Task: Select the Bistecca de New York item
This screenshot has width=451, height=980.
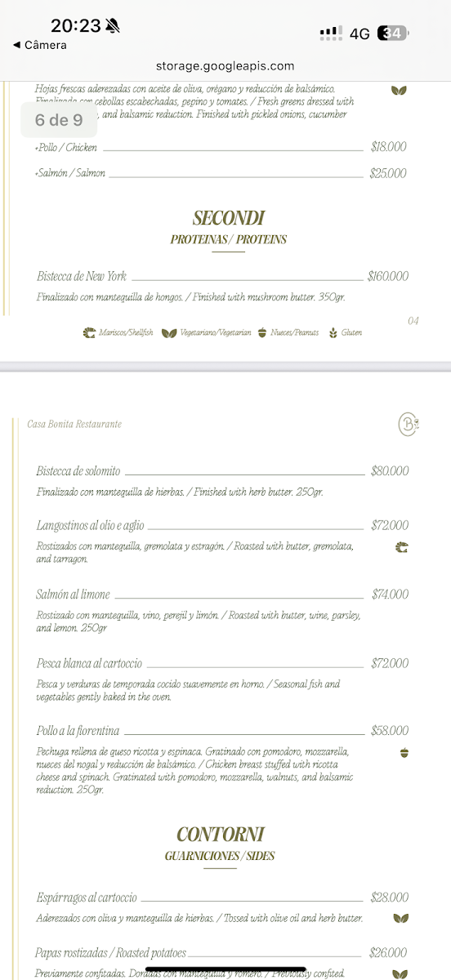Action: tap(222, 277)
